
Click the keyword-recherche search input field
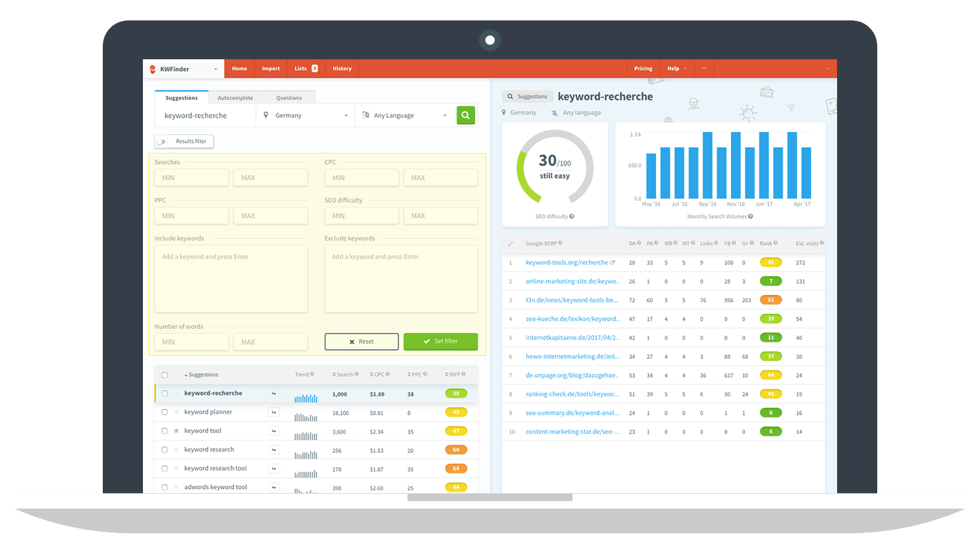(x=206, y=115)
